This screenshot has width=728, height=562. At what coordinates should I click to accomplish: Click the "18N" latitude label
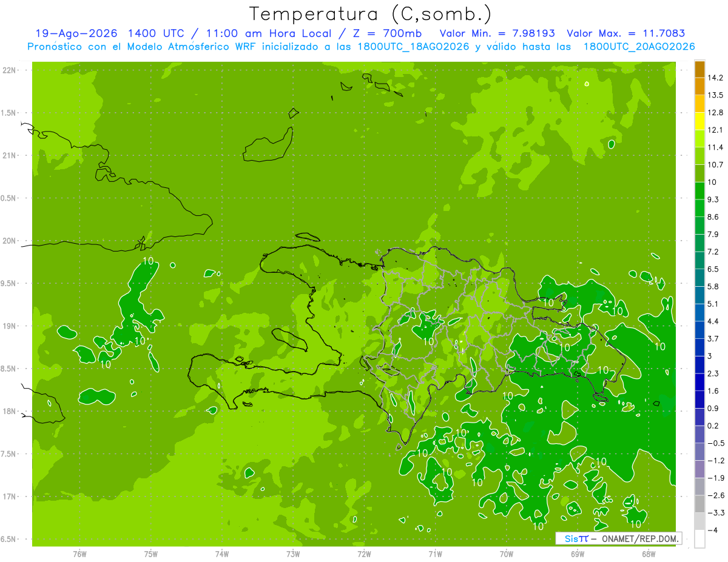(10, 411)
